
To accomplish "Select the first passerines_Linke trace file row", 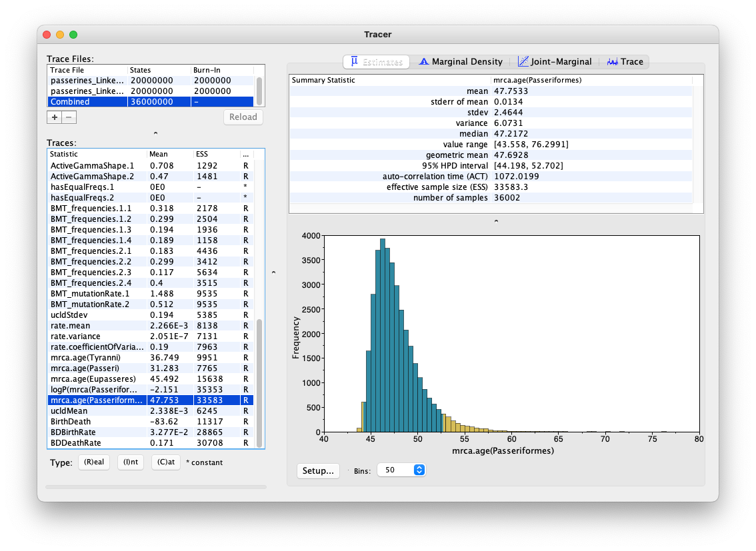I will point(151,81).
